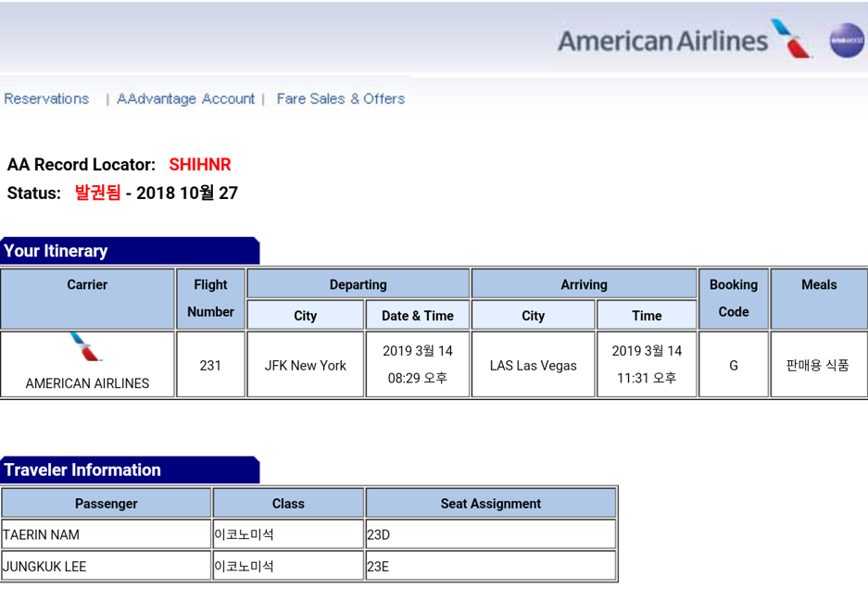Click the Booking Code column header

pyautogui.click(x=734, y=299)
